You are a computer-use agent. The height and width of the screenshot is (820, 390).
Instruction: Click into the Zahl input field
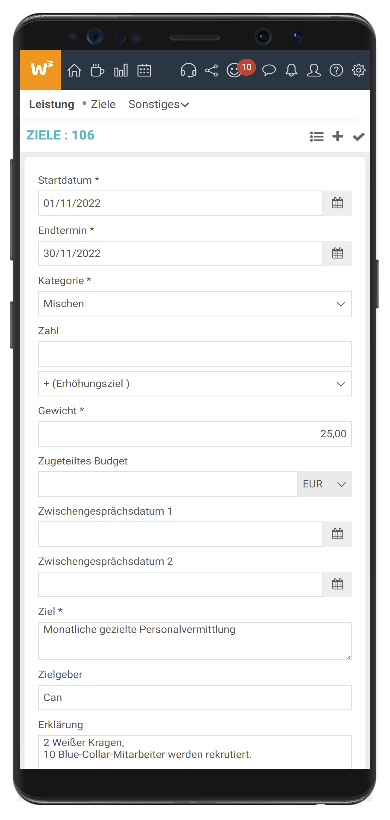click(195, 354)
